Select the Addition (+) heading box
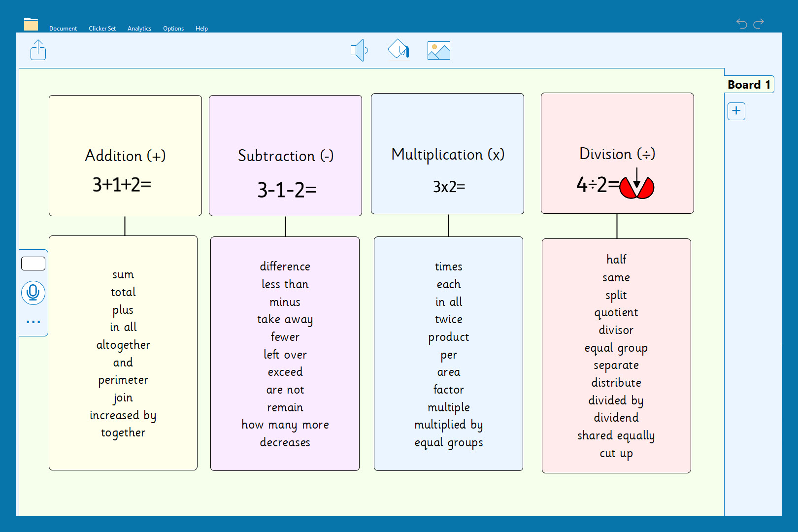Image resolution: width=798 pixels, height=532 pixels. pyautogui.click(x=125, y=156)
